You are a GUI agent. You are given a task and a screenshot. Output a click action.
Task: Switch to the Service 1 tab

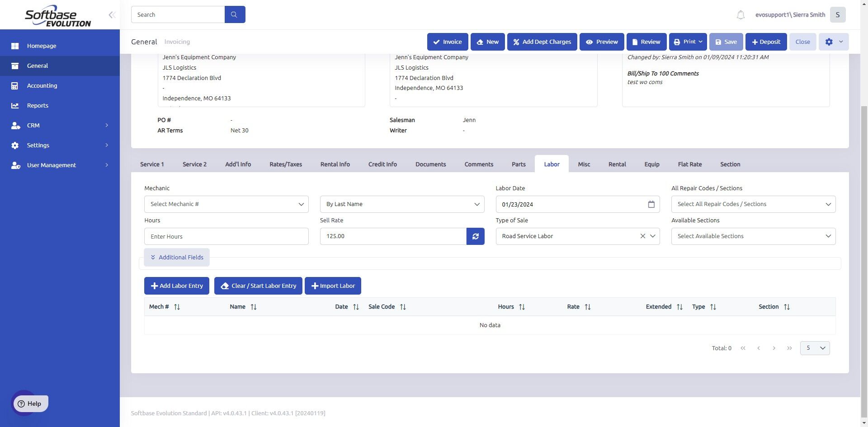point(152,164)
